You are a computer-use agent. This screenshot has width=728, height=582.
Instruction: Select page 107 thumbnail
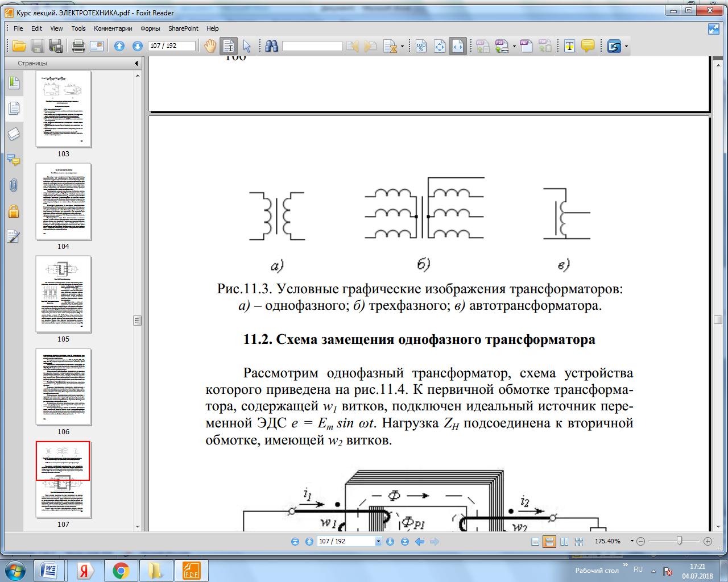point(63,480)
